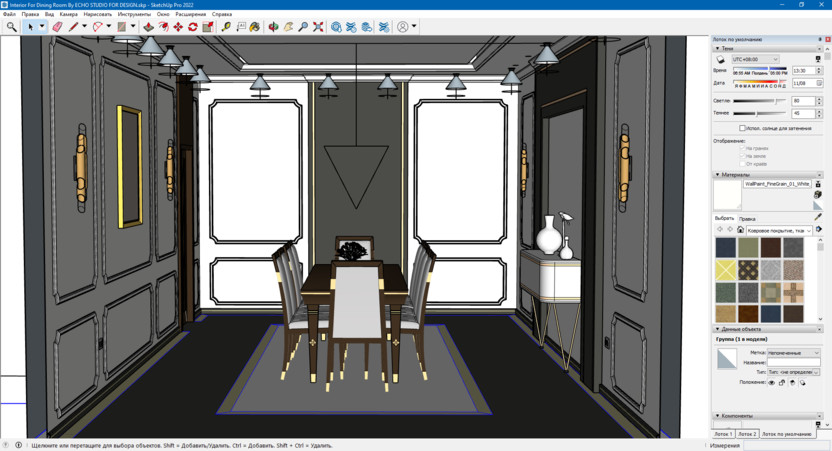Select the yellow crossed material swatch
Image resolution: width=832 pixels, height=451 pixels.
(x=725, y=270)
